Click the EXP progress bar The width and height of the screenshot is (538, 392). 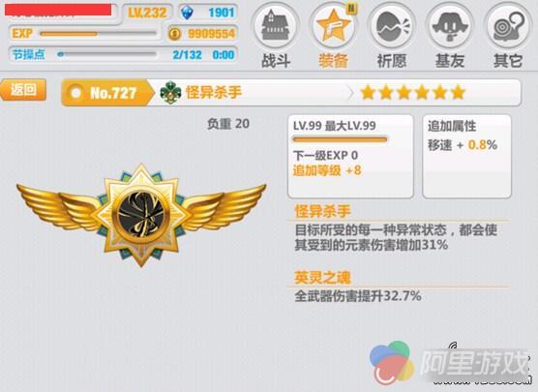[x=98, y=34]
